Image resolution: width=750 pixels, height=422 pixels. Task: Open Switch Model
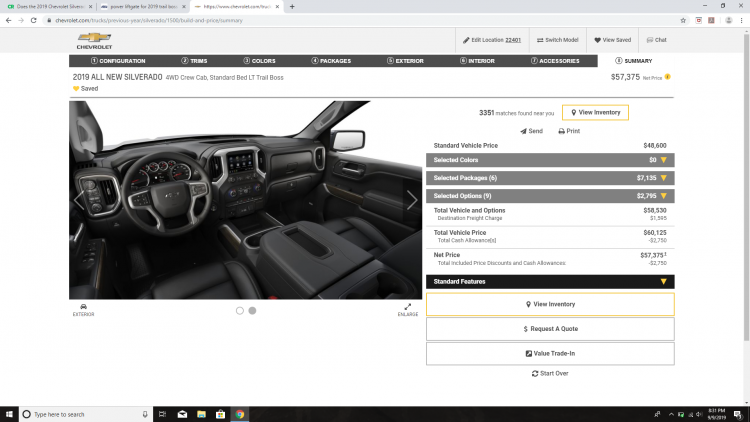[557, 40]
